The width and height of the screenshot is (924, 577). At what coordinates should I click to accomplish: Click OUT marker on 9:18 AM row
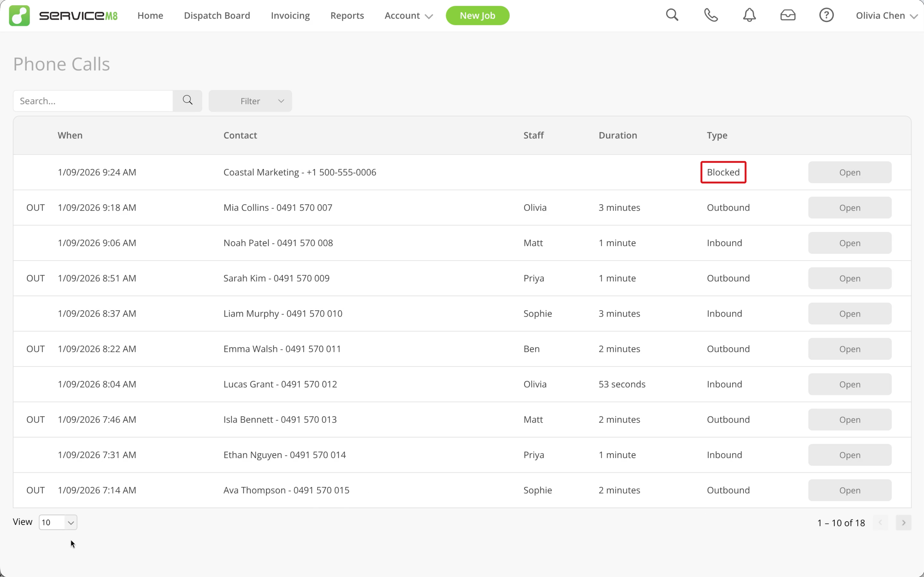pyautogui.click(x=36, y=208)
